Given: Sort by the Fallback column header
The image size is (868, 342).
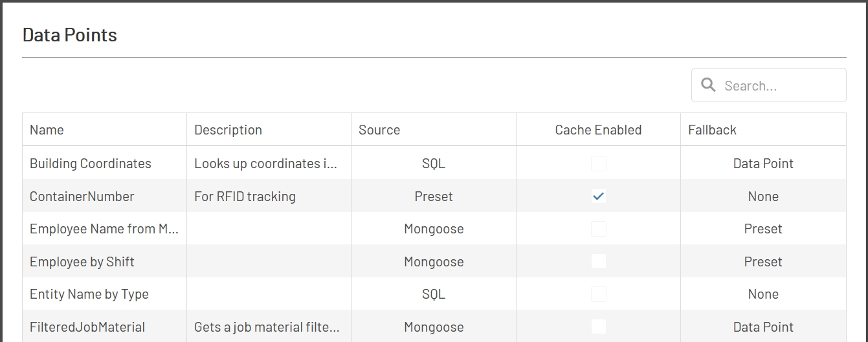Looking at the screenshot, I should 712,130.
